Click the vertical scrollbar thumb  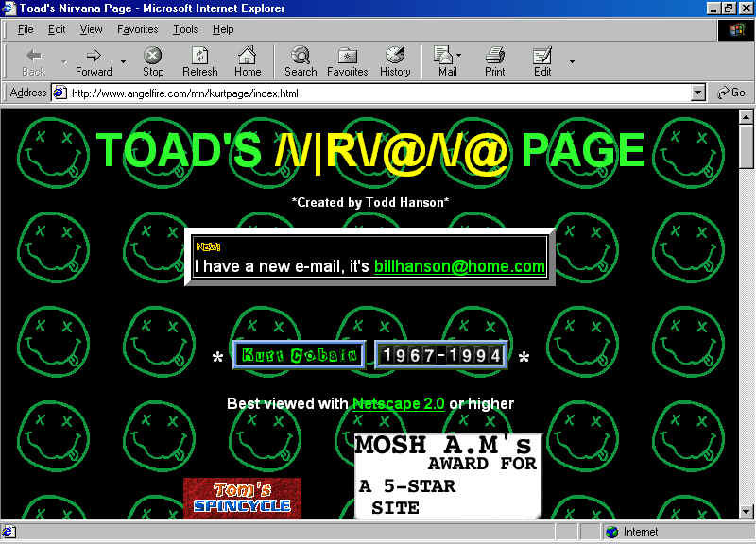[x=746, y=146]
